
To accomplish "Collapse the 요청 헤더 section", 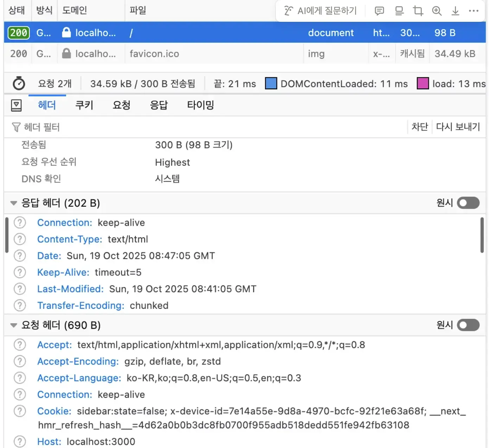I will coord(14,325).
